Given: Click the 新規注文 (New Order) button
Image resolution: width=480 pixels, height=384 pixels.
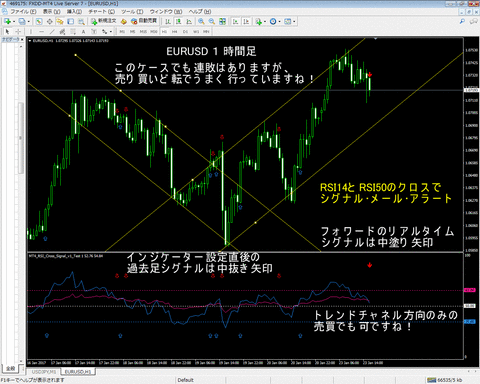Looking at the screenshot, I should 104,21.
